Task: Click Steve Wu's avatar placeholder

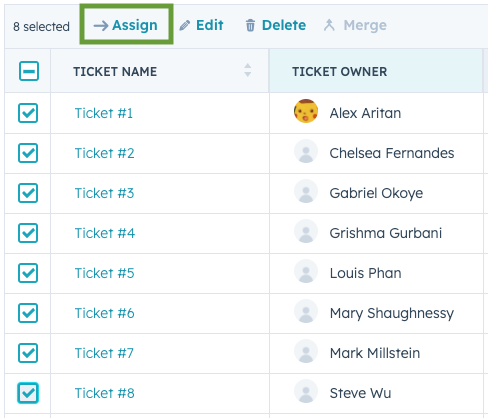Action: pos(306,391)
